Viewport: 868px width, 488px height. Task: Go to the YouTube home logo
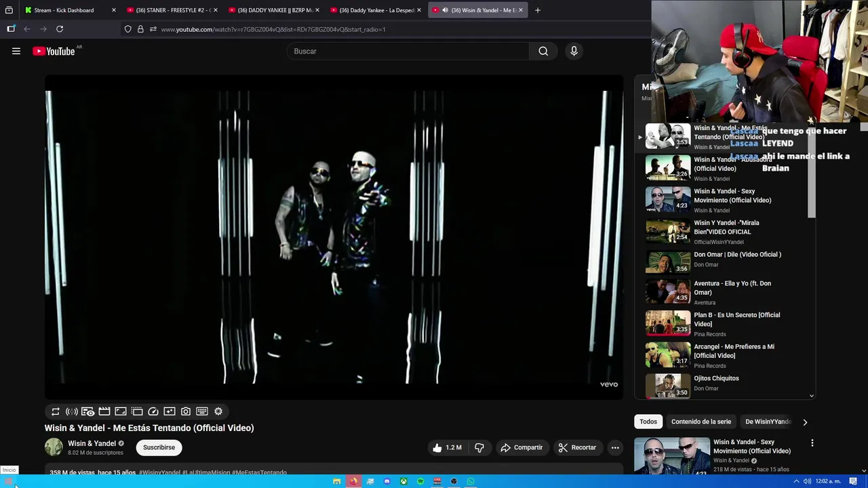point(54,51)
